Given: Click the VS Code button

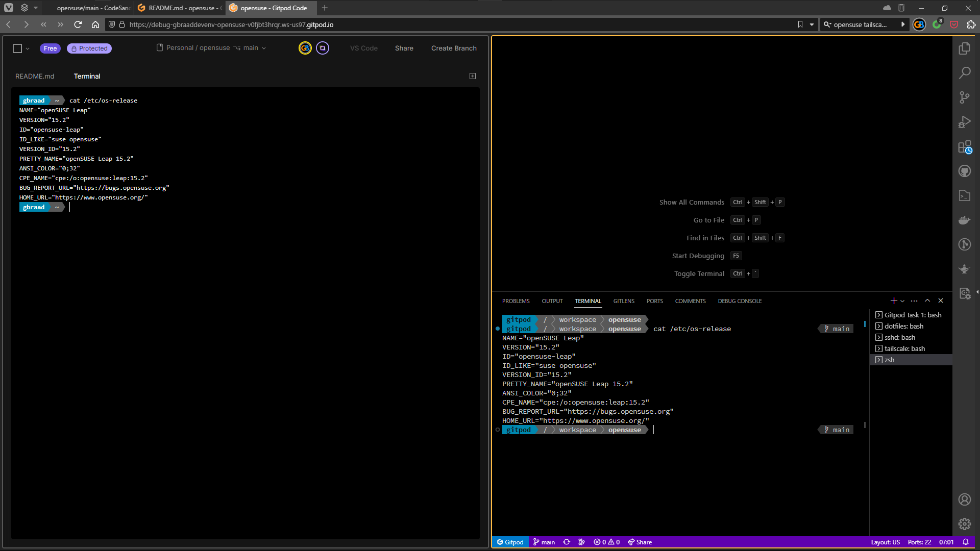Looking at the screenshot, I should [364, 48].
